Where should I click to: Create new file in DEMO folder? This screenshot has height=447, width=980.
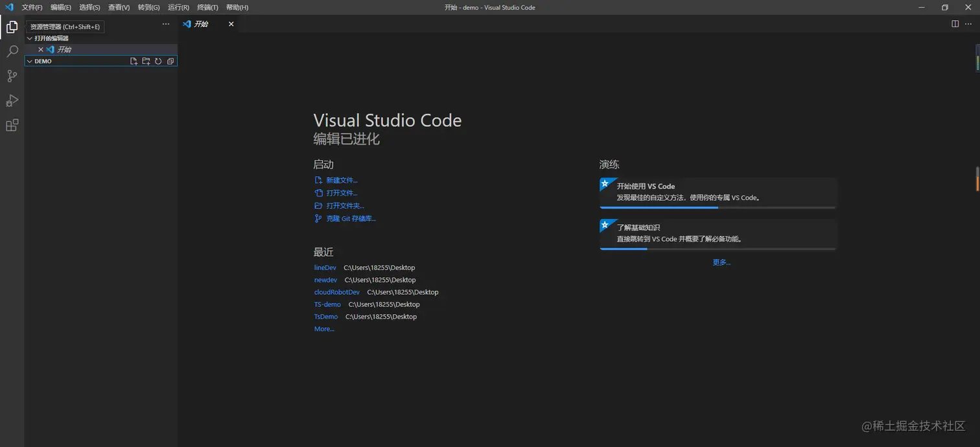(134, 61)
